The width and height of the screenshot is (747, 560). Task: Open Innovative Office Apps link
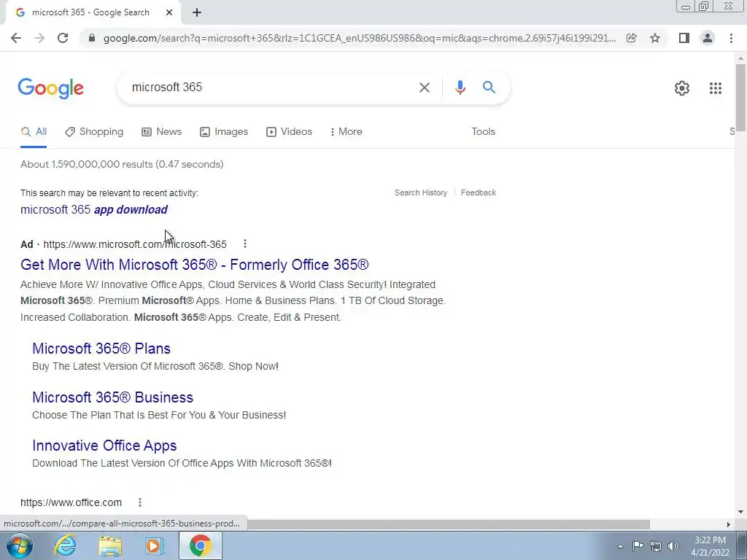pyautogui.click(x=104, y=446)
